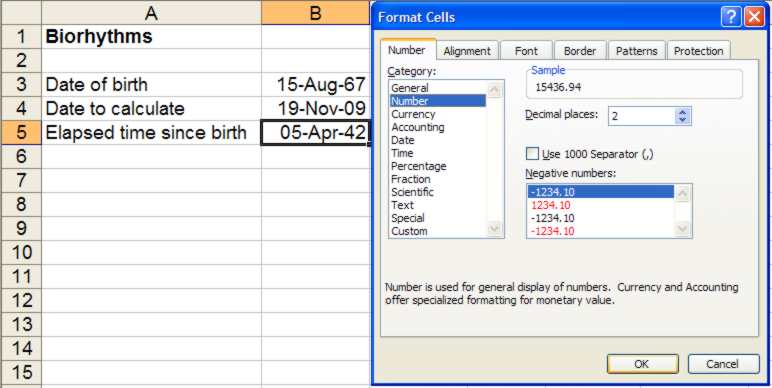Select Custom category in list
This screenshot has width=772, height=388.
(x=409, y=231)
